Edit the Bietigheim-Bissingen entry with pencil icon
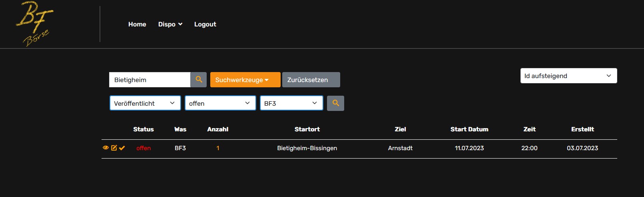This screenshot has width=644, height=197. point(114,148)
